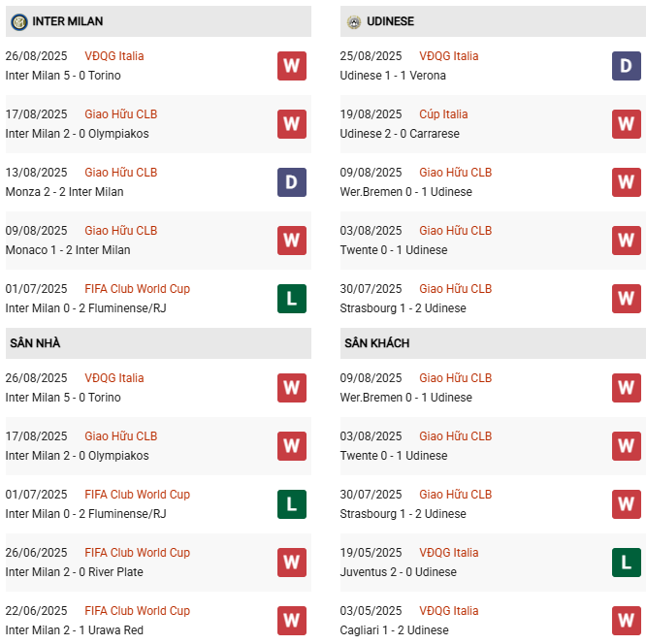Open FIFA Club World Cup link dated 22/06/2025
646x644 pixels.
pyautogui.click(x=137, y=611)
